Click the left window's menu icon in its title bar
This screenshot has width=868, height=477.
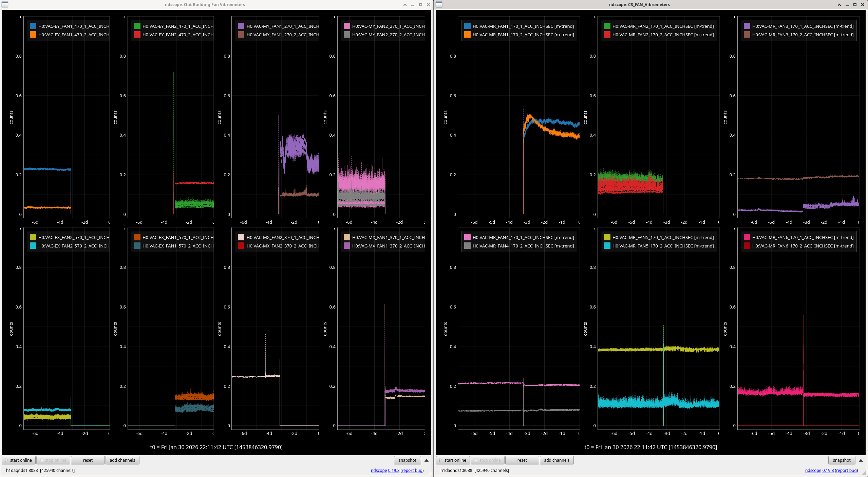(5, 4)
